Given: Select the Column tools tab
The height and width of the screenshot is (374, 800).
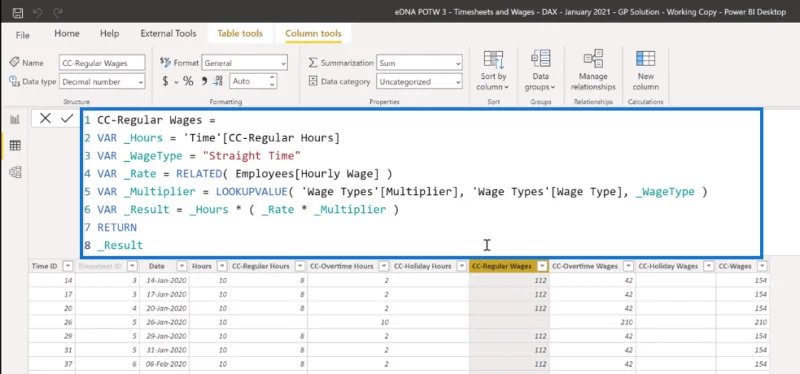Looking at the screenshot, I should point(313,34).
